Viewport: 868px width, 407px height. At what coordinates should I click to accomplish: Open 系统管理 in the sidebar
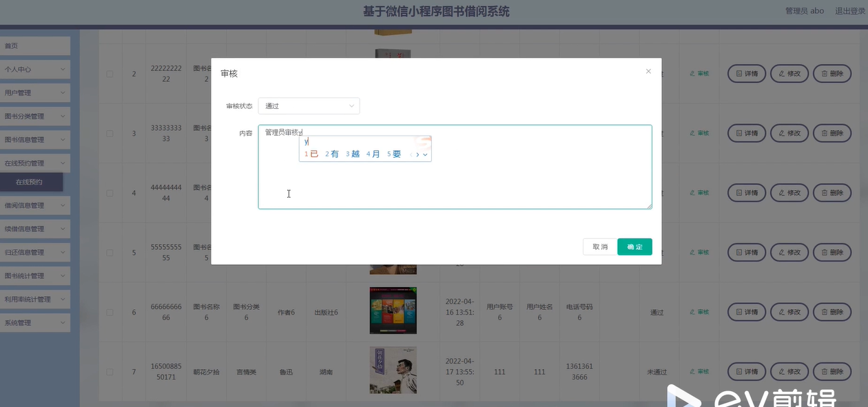pos(35,322)
